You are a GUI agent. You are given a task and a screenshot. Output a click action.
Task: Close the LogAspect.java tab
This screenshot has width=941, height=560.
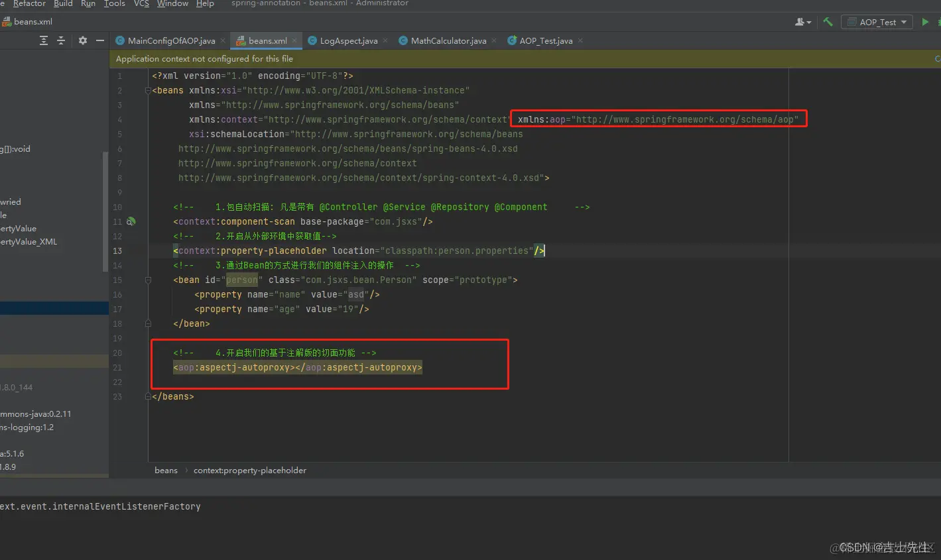coord(385,41)
